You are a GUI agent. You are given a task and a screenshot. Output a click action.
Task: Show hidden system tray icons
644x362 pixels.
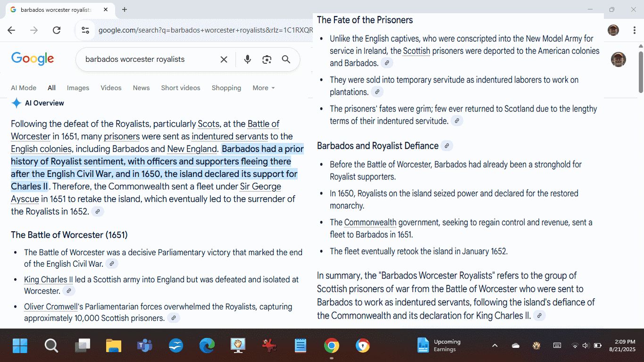tap(494, 345)
